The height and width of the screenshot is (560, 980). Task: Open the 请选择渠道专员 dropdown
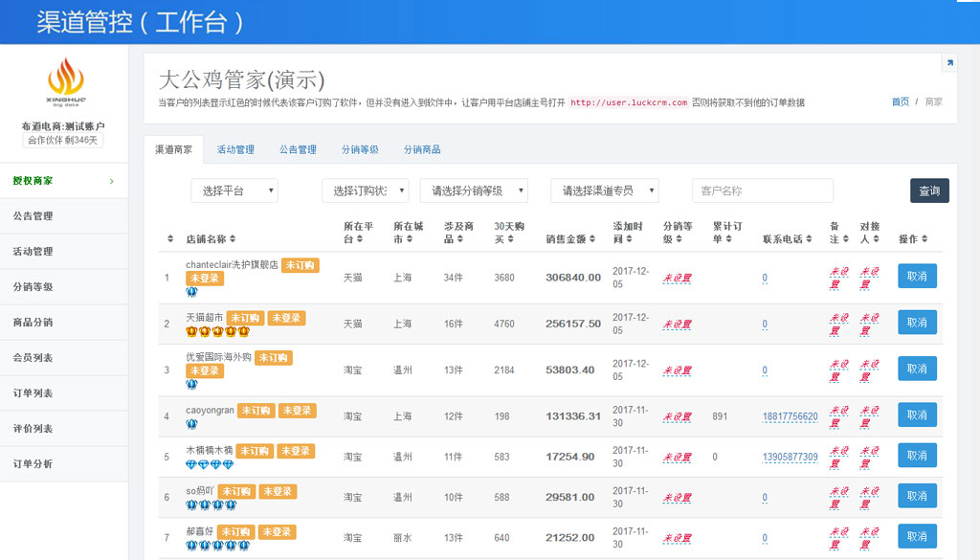tap(605, 190)
